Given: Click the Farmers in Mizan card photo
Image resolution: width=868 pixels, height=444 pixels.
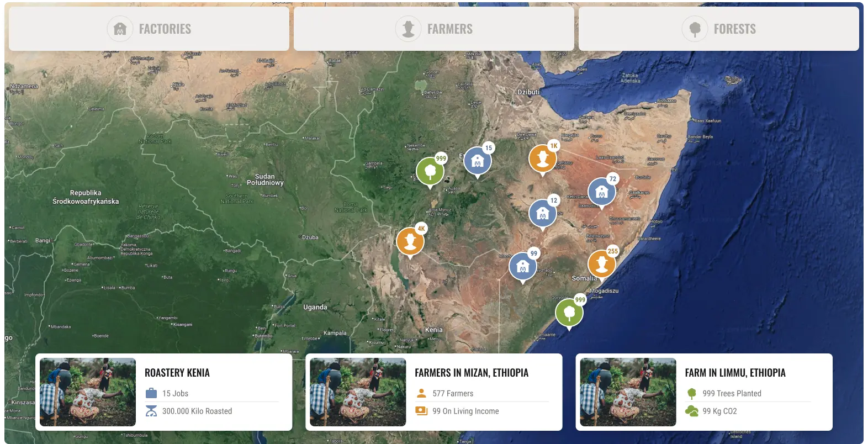Looking at the screenshot, I should tap(358, 392).
